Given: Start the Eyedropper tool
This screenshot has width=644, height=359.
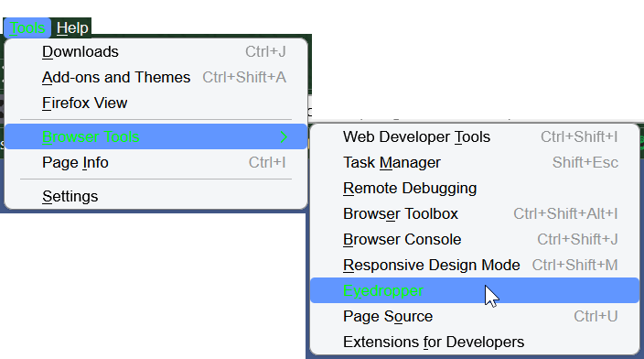Looking at the screenshot, I should (x=475, y=290).
